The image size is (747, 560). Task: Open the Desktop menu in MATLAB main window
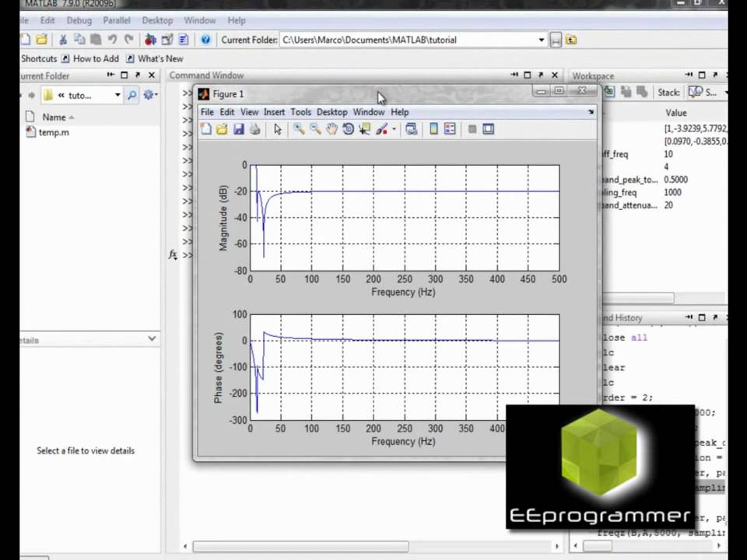coord(157,20)
